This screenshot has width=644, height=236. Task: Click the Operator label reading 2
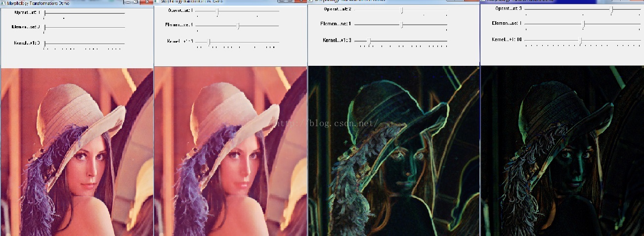[337, 9]
